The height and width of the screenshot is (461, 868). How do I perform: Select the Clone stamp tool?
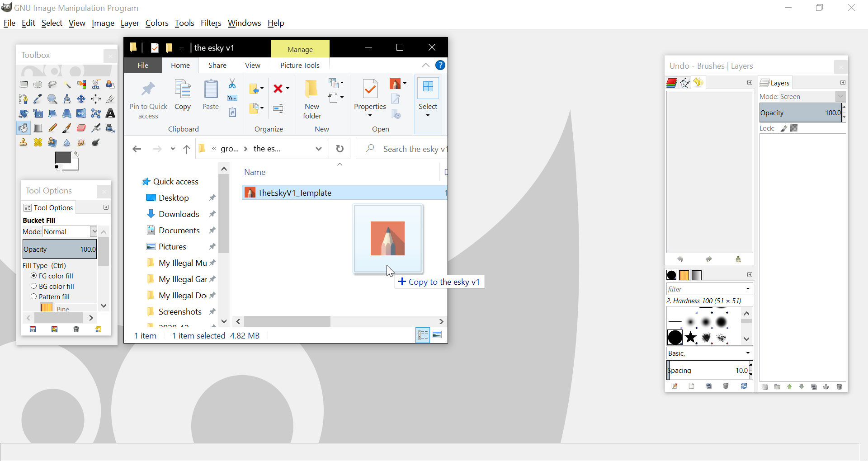tap(24, 142)
